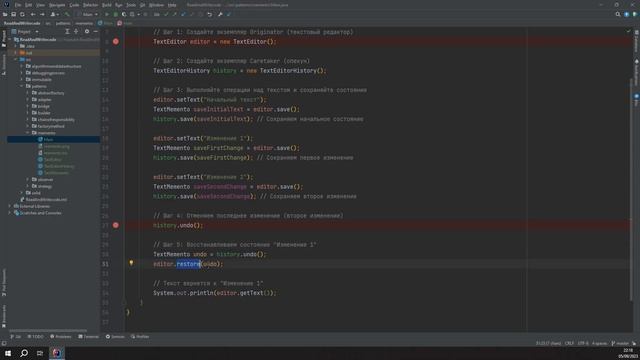Navigate forward with the right arrow icon
The height and width of the screenshot is (360, 640).
pos(42,14)
